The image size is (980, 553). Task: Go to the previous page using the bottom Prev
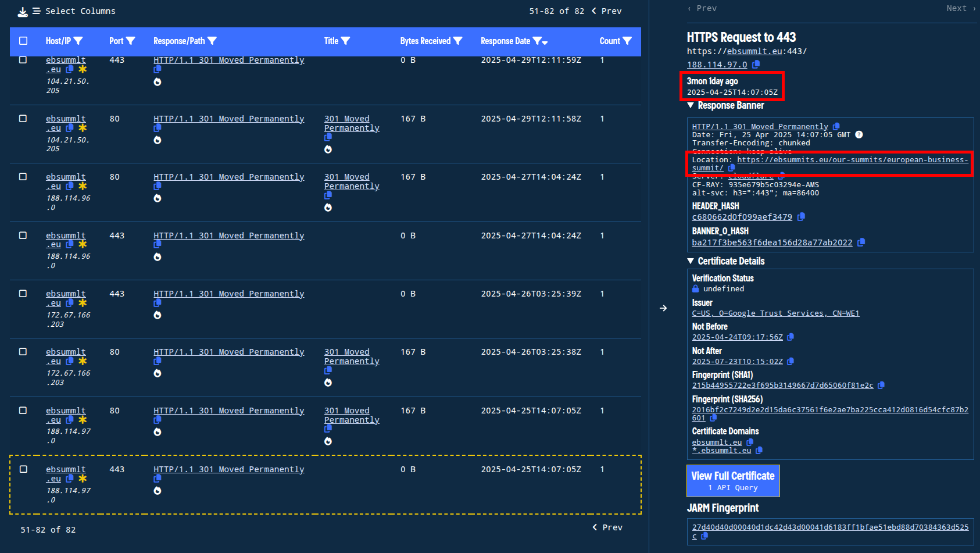607,527
